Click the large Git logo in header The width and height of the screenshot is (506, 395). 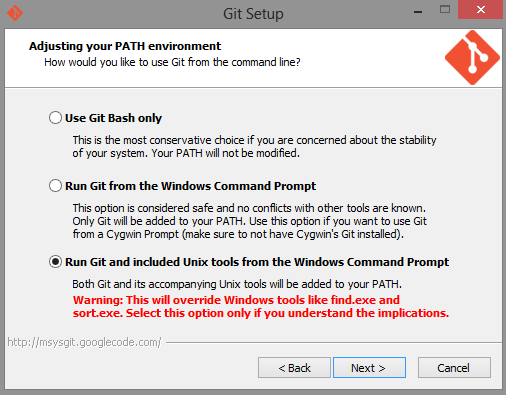472,57
